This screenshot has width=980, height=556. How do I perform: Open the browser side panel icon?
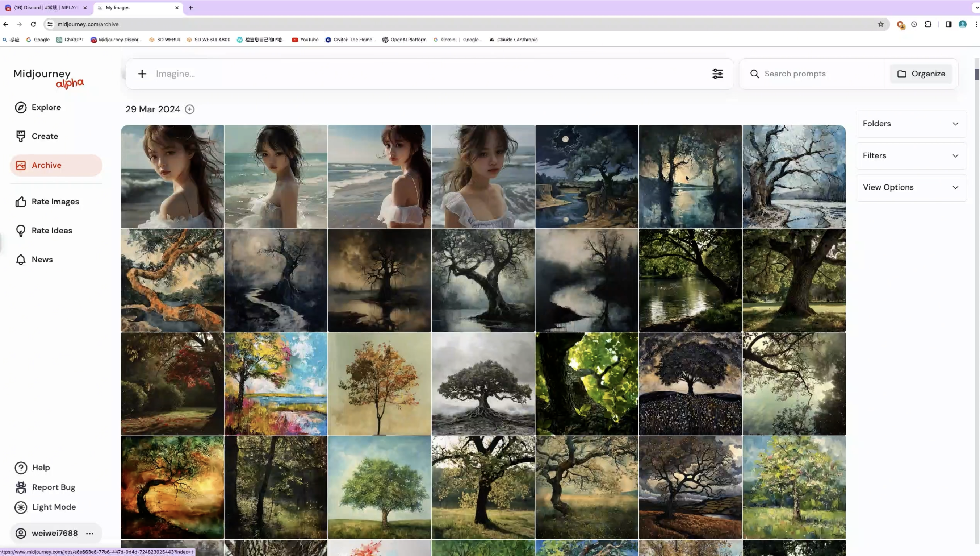948,24
